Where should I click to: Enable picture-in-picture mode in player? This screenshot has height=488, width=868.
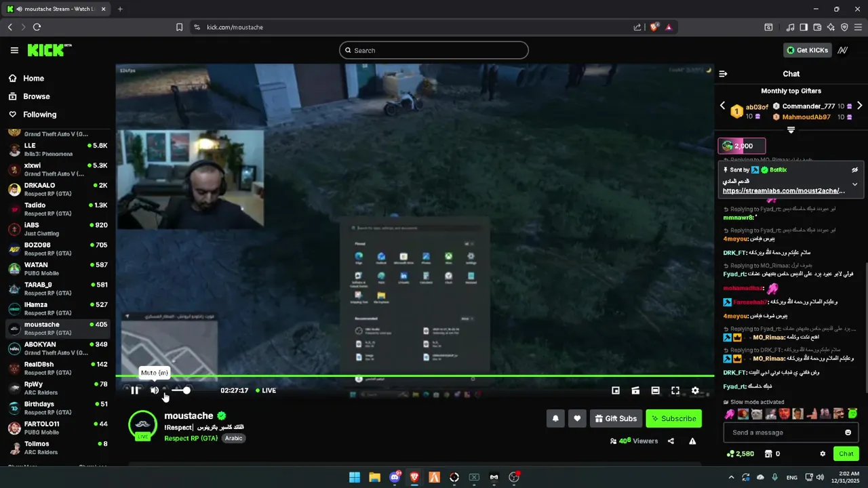pyautogui.click(x=616, y=390)
